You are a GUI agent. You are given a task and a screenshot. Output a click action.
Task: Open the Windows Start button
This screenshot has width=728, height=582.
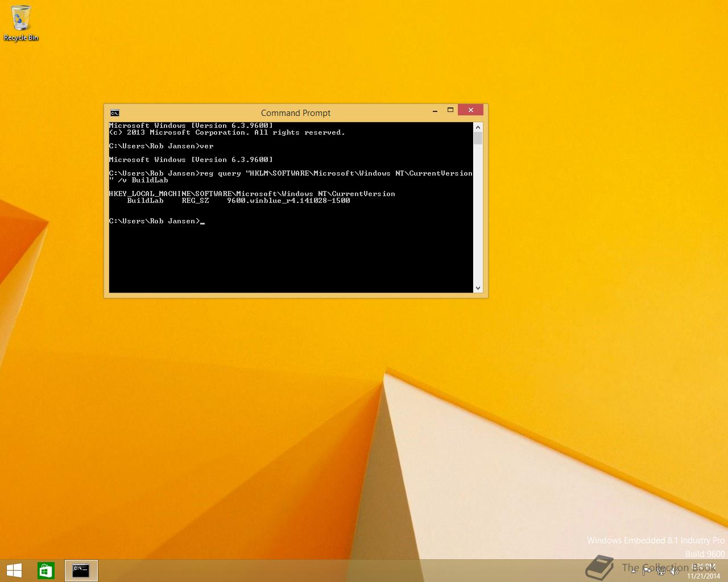[14, 571]
